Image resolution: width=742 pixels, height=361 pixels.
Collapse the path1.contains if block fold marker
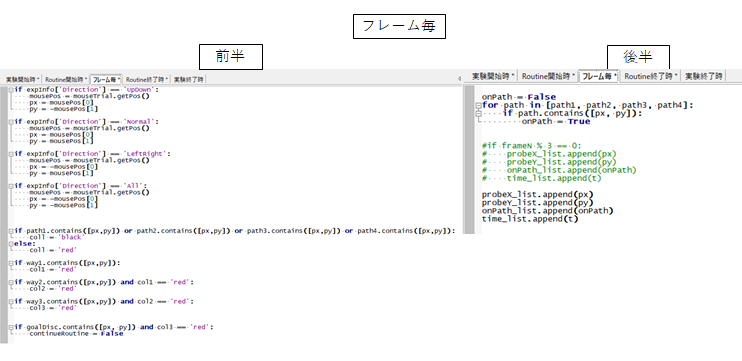(11, 231)
